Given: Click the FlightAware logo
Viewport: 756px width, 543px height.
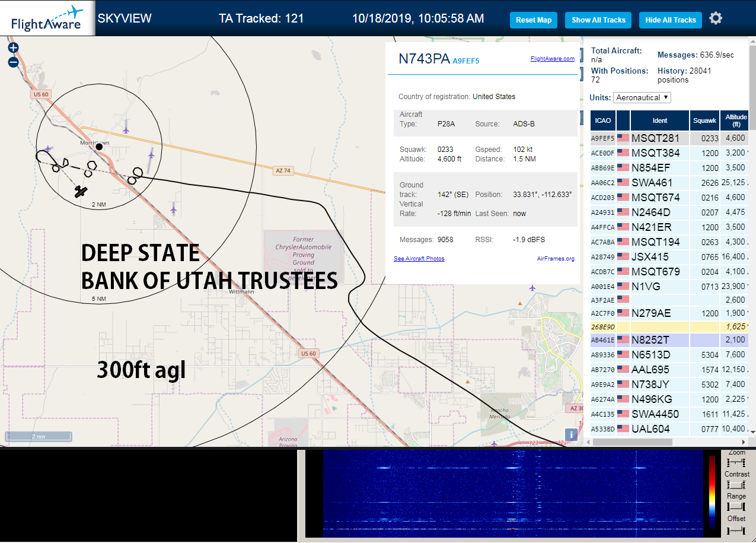Looking at the screenshot, I should point(47,18).
